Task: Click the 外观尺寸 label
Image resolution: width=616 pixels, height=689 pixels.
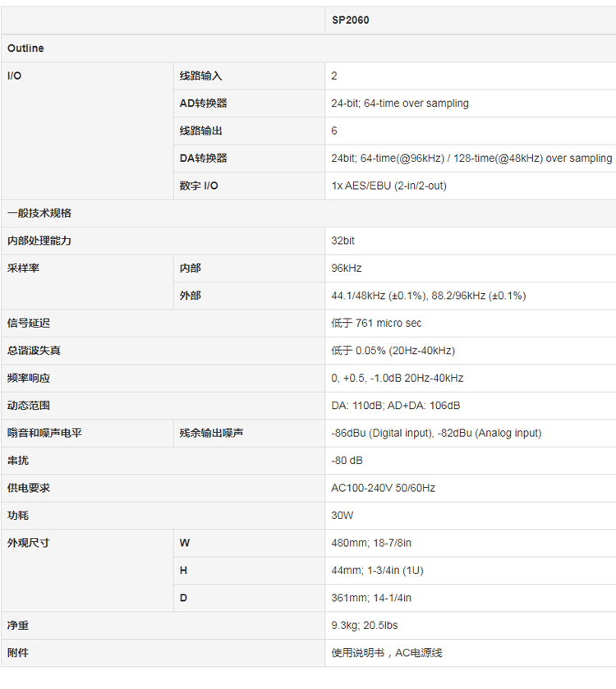Action: pos(29,543)
